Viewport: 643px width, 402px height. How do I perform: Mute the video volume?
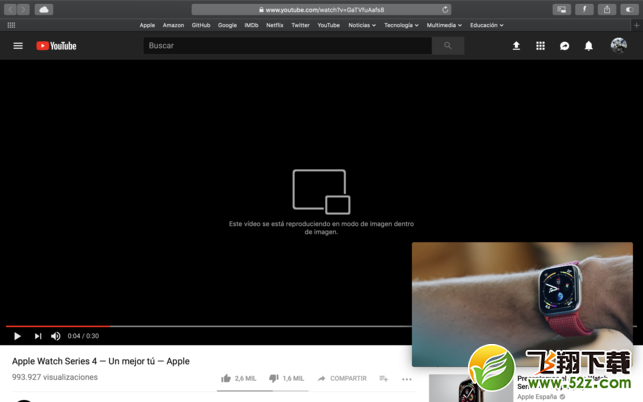point(56,336)
